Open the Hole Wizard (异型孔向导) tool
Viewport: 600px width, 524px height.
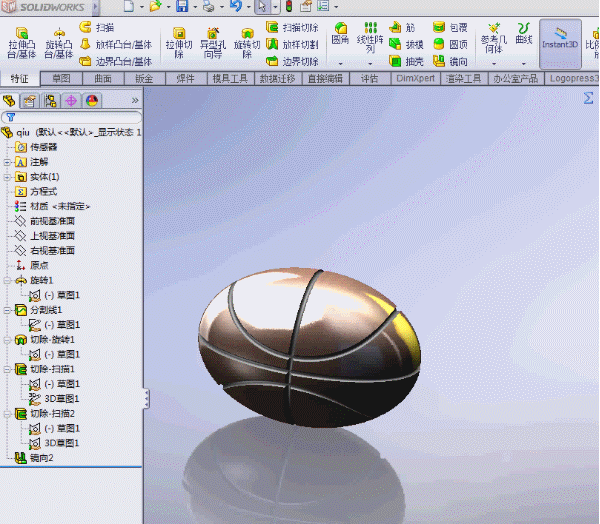click(x=213, y=43)
